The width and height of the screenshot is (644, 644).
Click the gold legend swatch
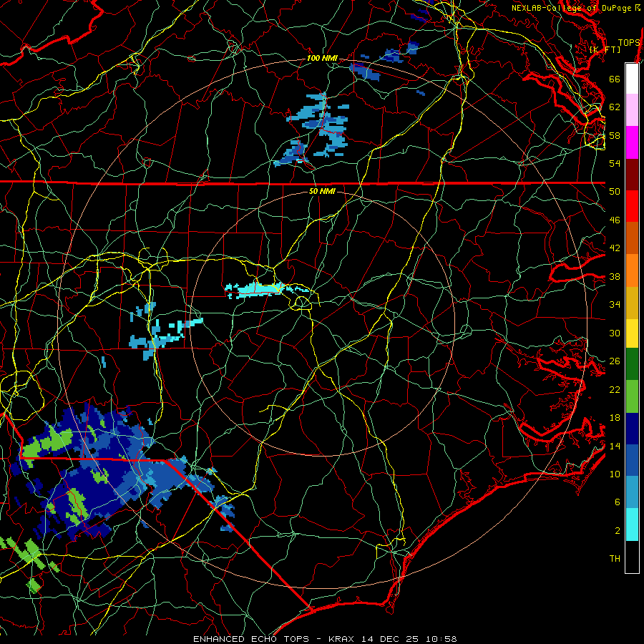coord(632,302)
